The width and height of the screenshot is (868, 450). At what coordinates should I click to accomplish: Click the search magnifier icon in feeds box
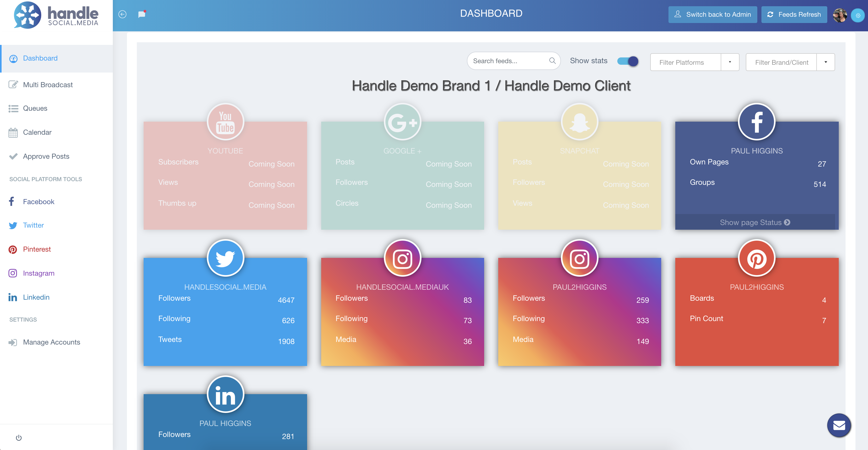click(552, 61)
